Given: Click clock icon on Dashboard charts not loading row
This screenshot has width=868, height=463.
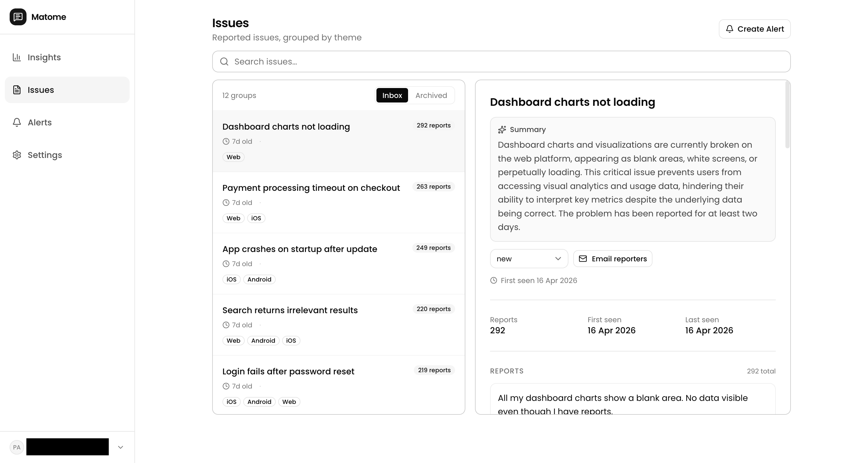Looking at the screenshot, I should point(226,142).
